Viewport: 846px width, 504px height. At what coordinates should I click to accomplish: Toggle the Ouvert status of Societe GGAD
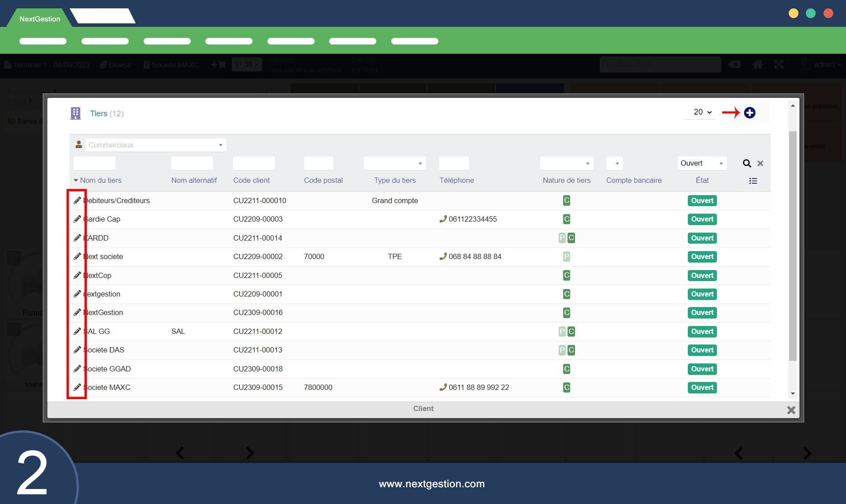pos(702,369)
